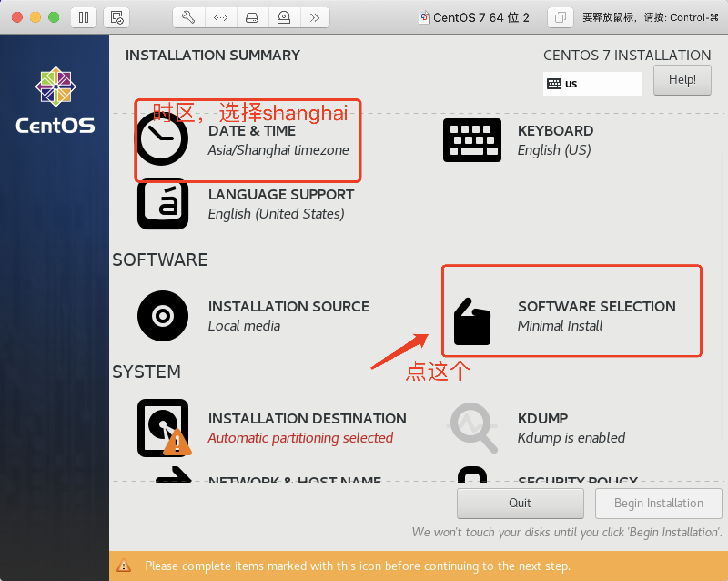Open SOFTWARE SELECTION label
This screenshot has height=581, width=728.
coord(597,307)
